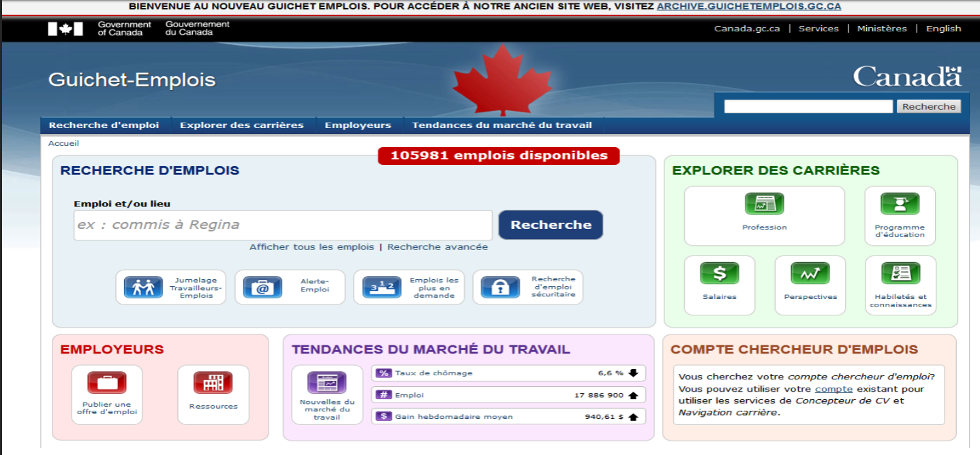Click the large blue Recherche button
The height and width of the screenshot is (455, 980).
[x=551, y=225]
